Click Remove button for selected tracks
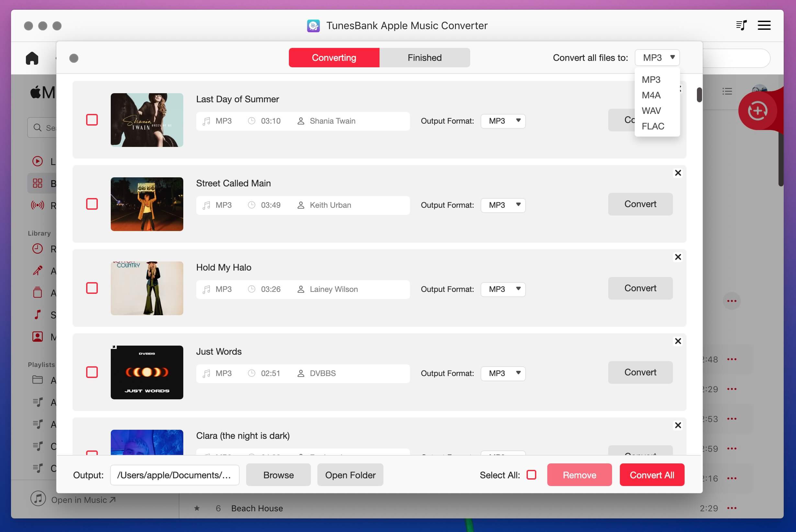The image size is (796, 532). [x=579, y=474]
